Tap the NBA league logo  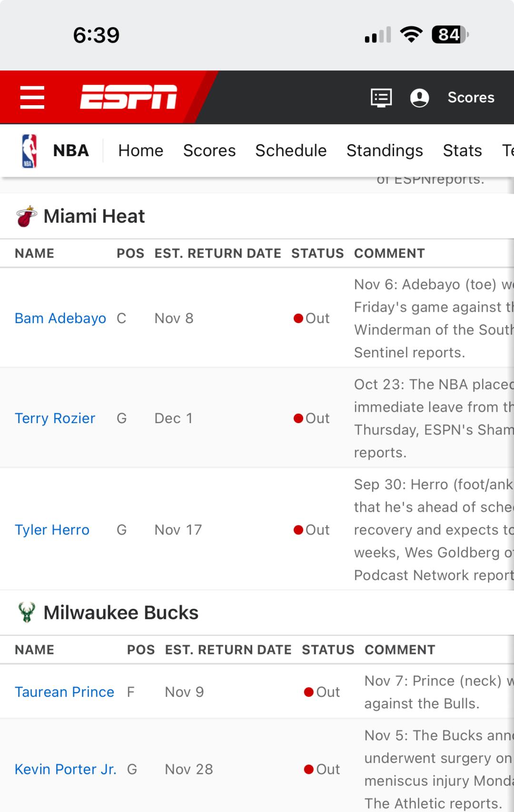(x=29, y=151)
